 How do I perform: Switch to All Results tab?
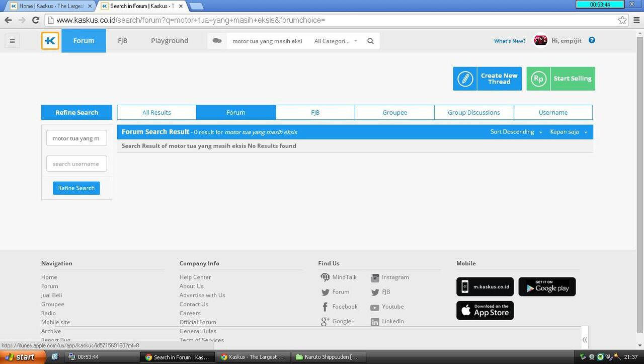tap(156, 112)
